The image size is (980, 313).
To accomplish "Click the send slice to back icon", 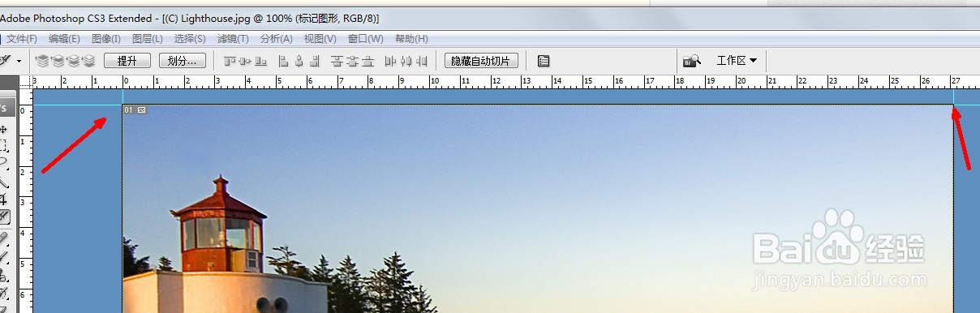I will pos(89,61).
